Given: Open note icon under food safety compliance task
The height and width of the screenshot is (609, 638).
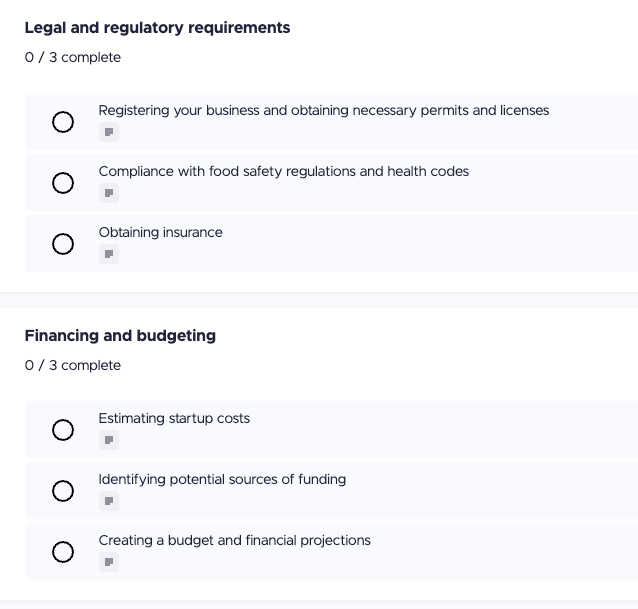Looking at the screenshot, I should click(109, 193).
